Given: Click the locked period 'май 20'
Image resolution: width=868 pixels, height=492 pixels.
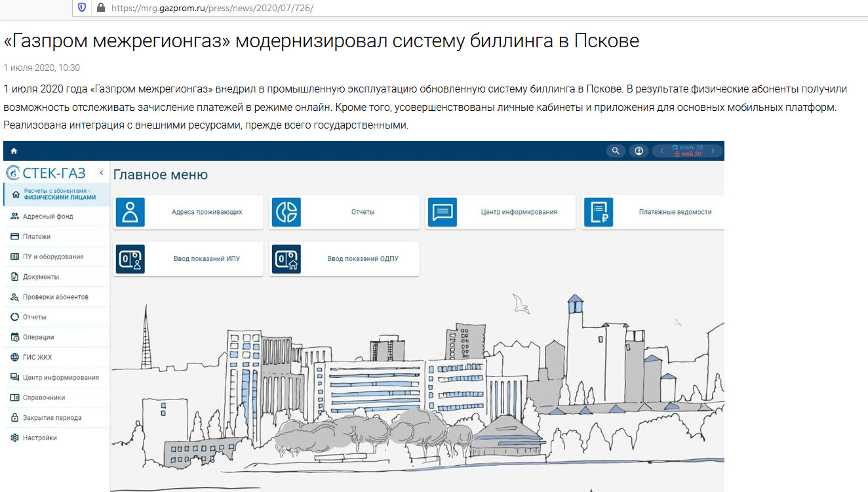Looking at the screenshot, I should tap(688, 154).
